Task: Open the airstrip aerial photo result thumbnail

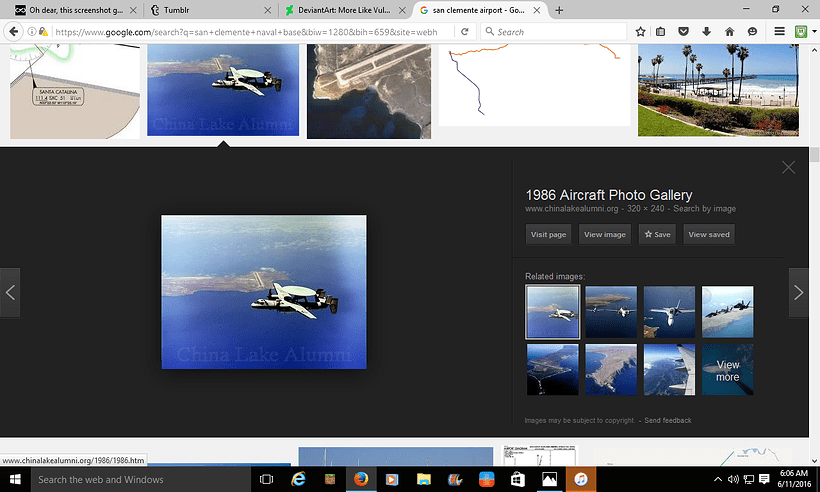Action: (369, 91)
